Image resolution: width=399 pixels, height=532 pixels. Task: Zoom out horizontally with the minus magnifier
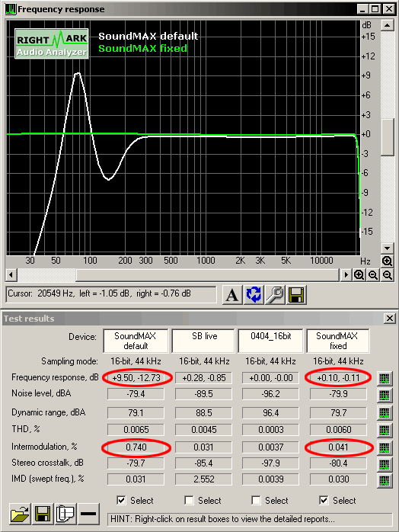[373, 275]
